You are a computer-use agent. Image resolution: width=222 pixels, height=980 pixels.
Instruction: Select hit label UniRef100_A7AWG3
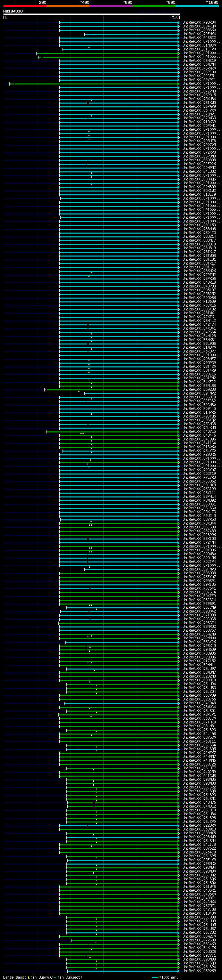[x=199, y=118]
